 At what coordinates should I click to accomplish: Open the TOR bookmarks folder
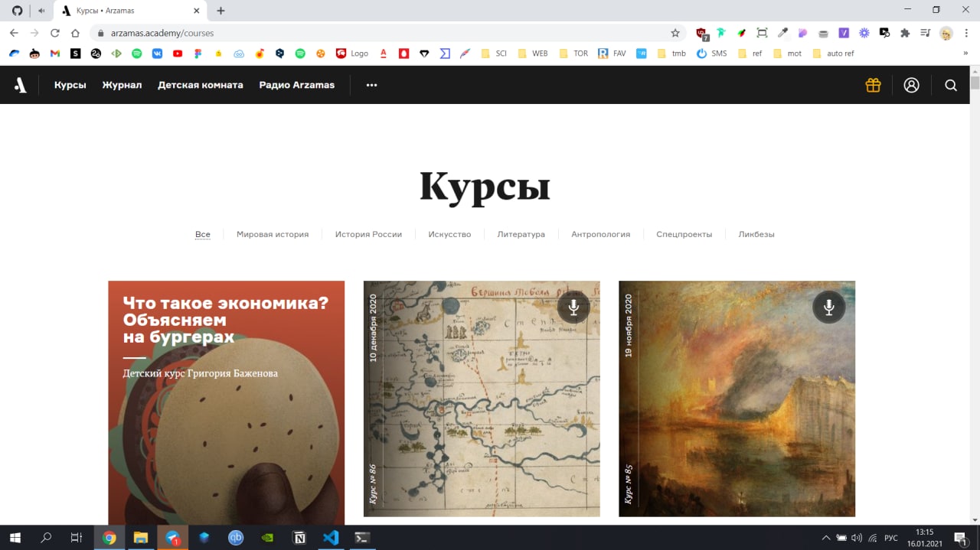(573, 54)
